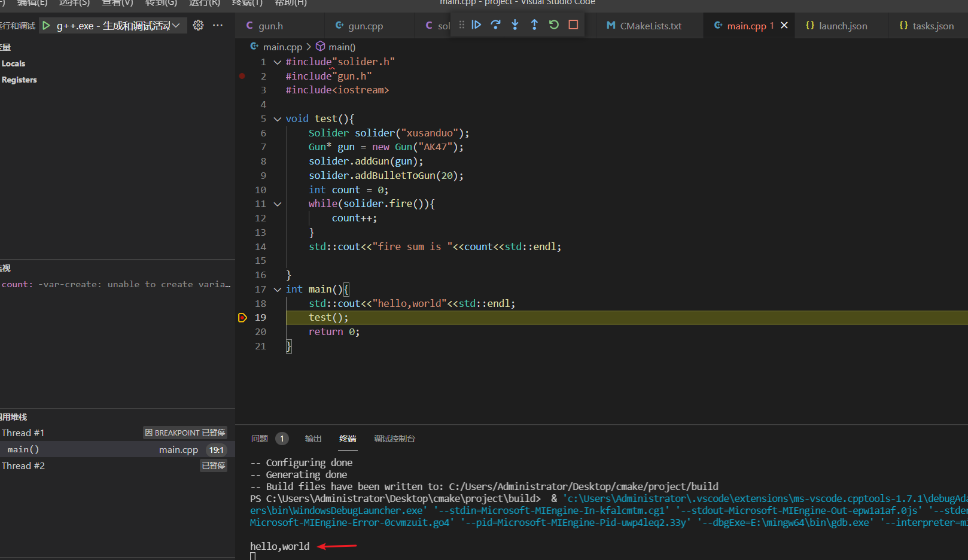Open the Problems panel tab
The width and height of the screenshot is (968, 560).
pyautogui.click(x=260, y=439)
